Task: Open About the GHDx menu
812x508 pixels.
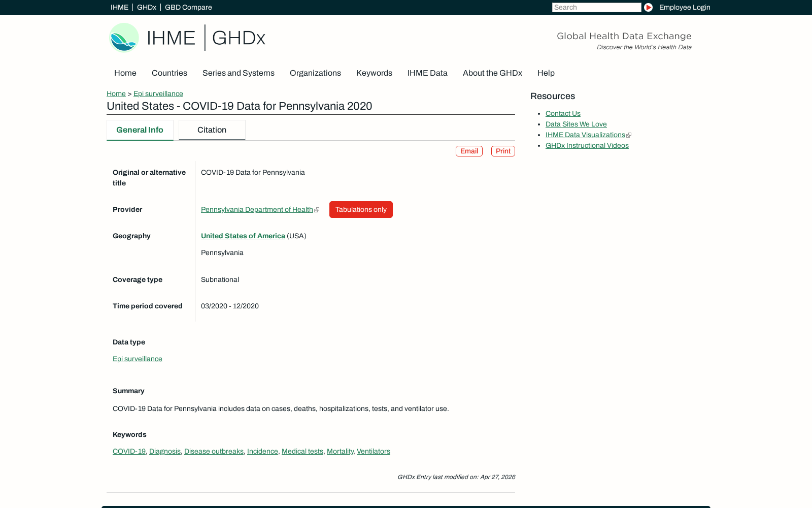Action: 492,73
